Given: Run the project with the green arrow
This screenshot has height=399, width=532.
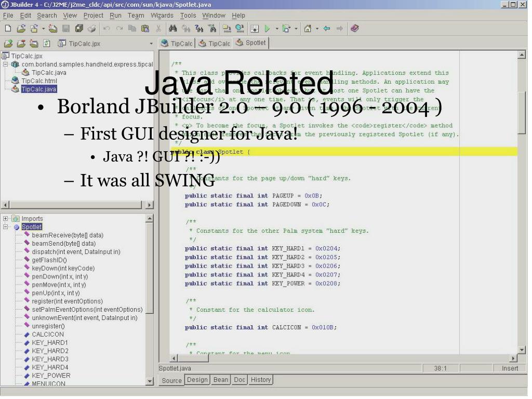Looking at the screenshot, I should (268, 29).
